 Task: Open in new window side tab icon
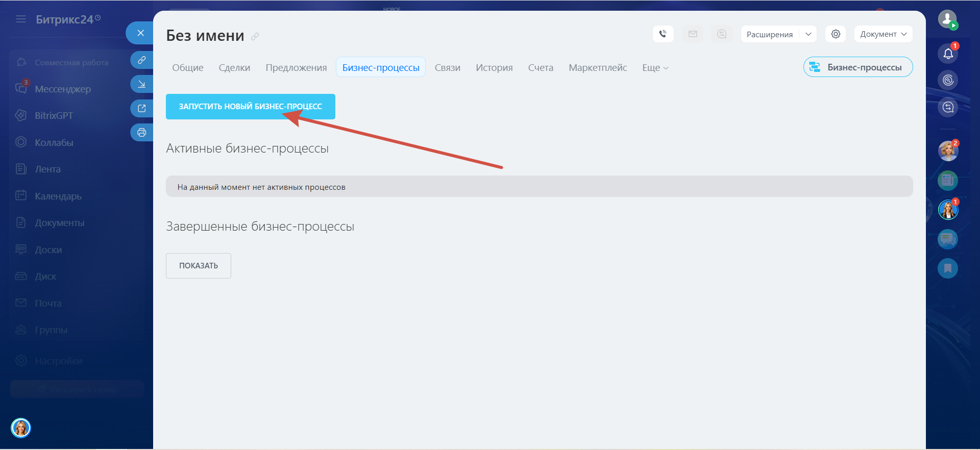click(142, 108)
